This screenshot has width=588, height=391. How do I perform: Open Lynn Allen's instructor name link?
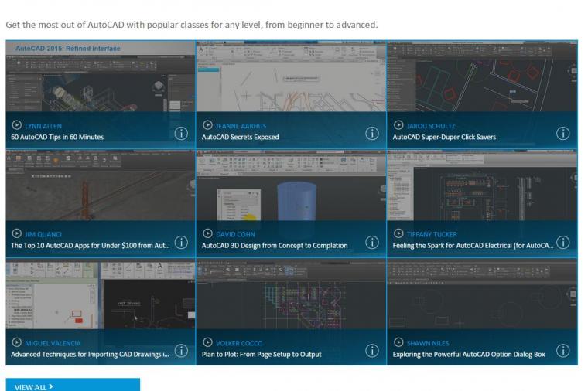pyautogui.click(x=43, y=126)
